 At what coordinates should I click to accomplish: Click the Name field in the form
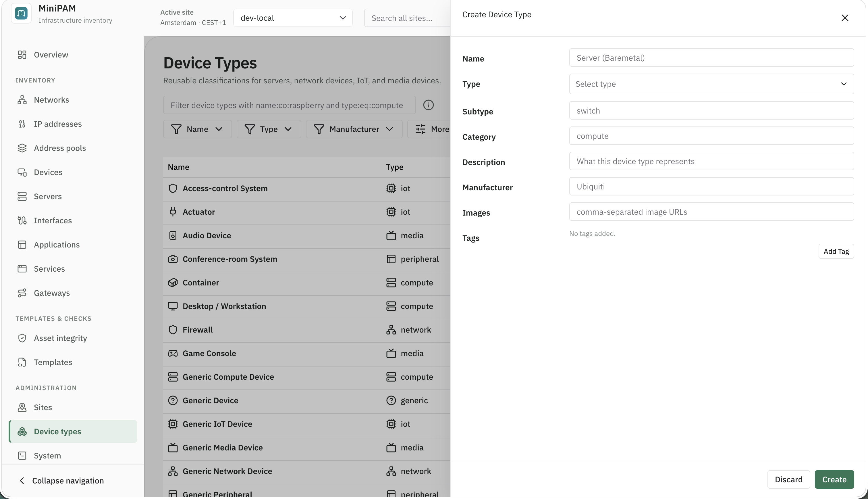[711, 57]
